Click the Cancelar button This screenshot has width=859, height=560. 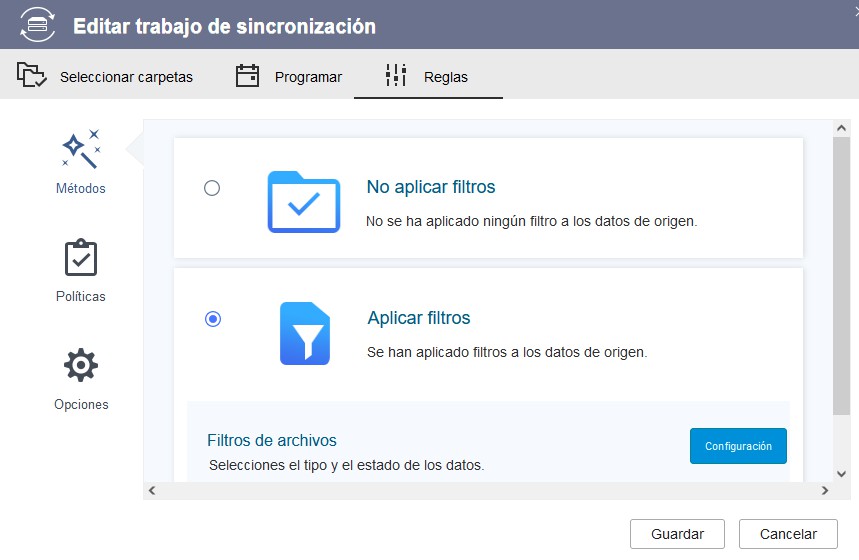(x=787, y=534)
